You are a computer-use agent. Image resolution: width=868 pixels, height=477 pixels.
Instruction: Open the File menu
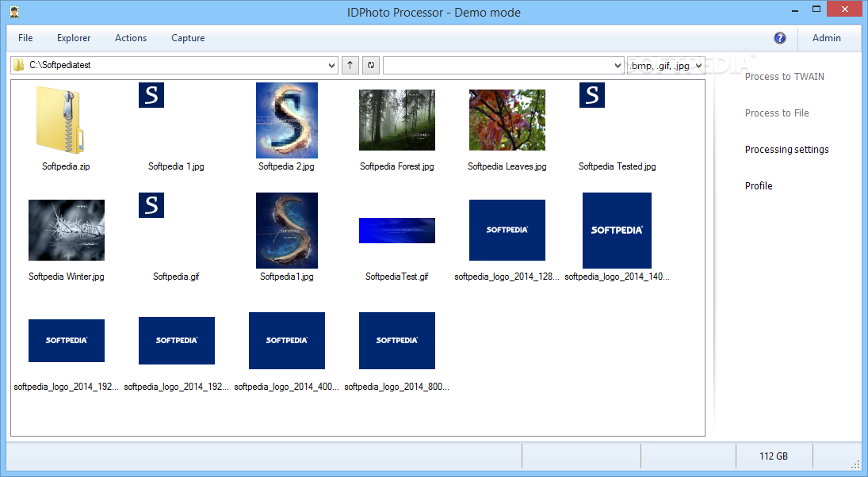(x=25, y=37)
